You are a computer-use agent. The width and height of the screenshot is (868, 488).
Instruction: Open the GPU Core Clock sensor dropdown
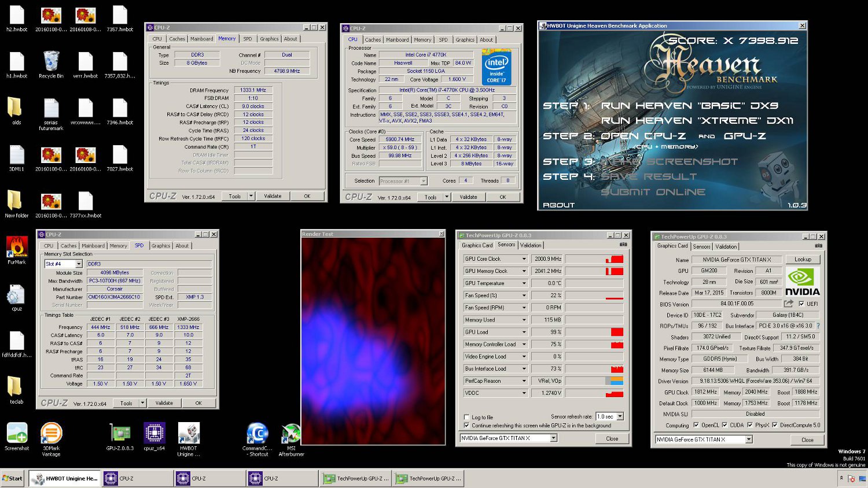[524, 259]
